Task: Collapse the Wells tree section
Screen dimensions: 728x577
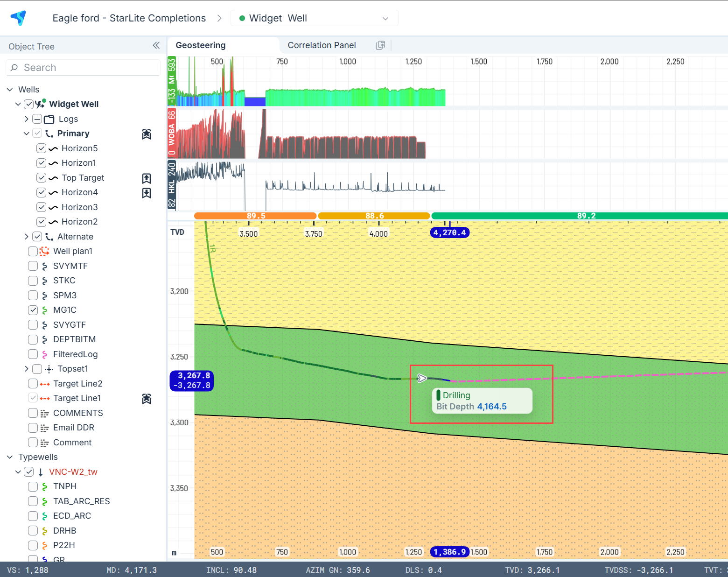Action: pyautogui.click(x=10, y=90)
